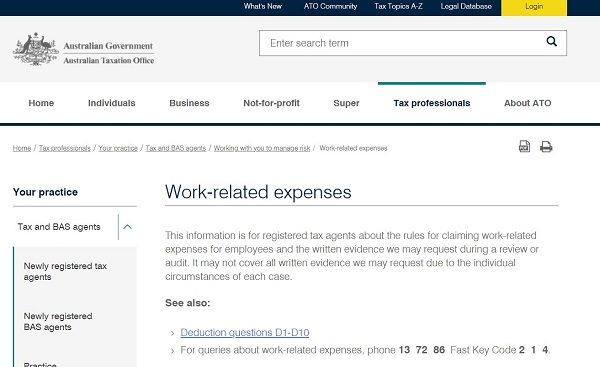Open Newly registered BAS agents sidebar link

tap(58, 321)
